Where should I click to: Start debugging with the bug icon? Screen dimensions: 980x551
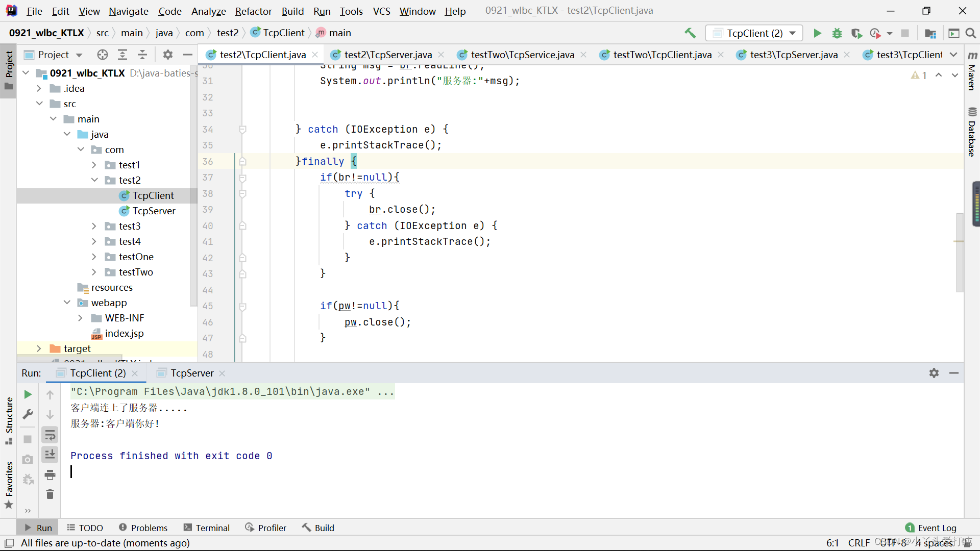(837, 33)
